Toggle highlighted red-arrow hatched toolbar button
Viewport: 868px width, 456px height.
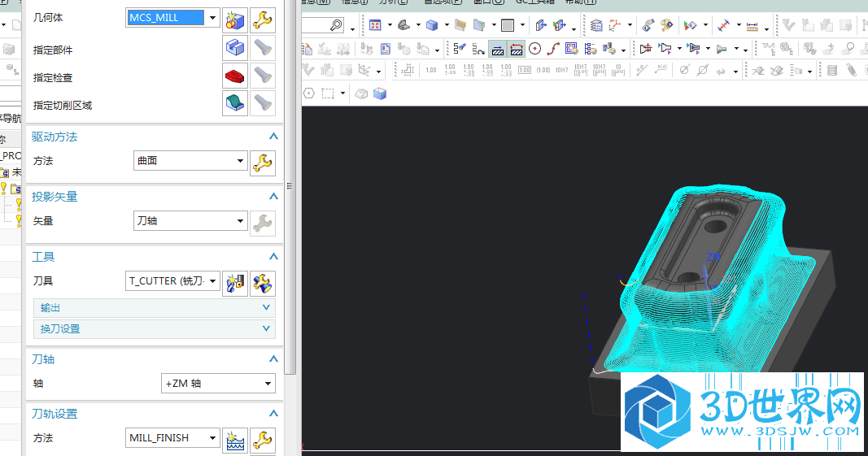tap(517, 49)
